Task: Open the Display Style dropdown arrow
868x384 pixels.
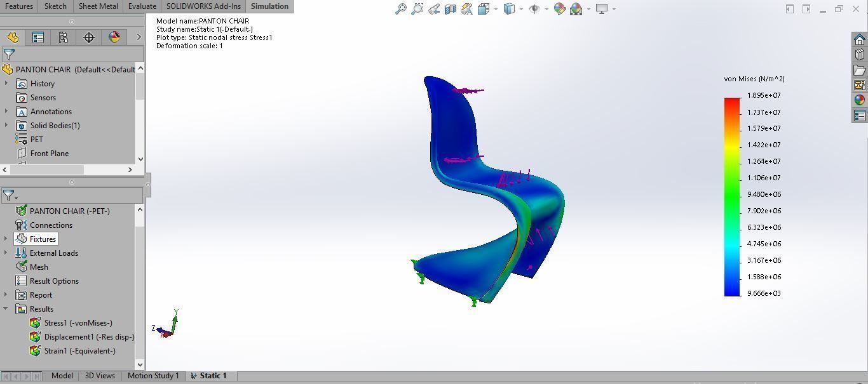Action: pyautogui.click(x=521, y=9)
